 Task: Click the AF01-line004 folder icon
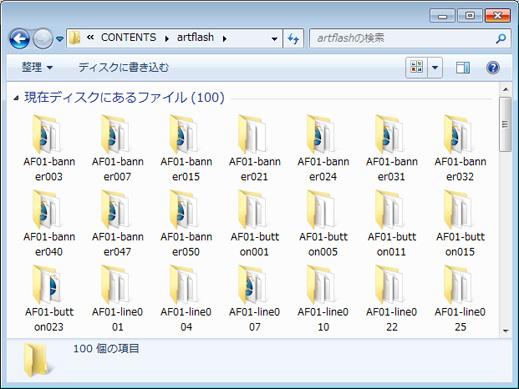point(184,284)
